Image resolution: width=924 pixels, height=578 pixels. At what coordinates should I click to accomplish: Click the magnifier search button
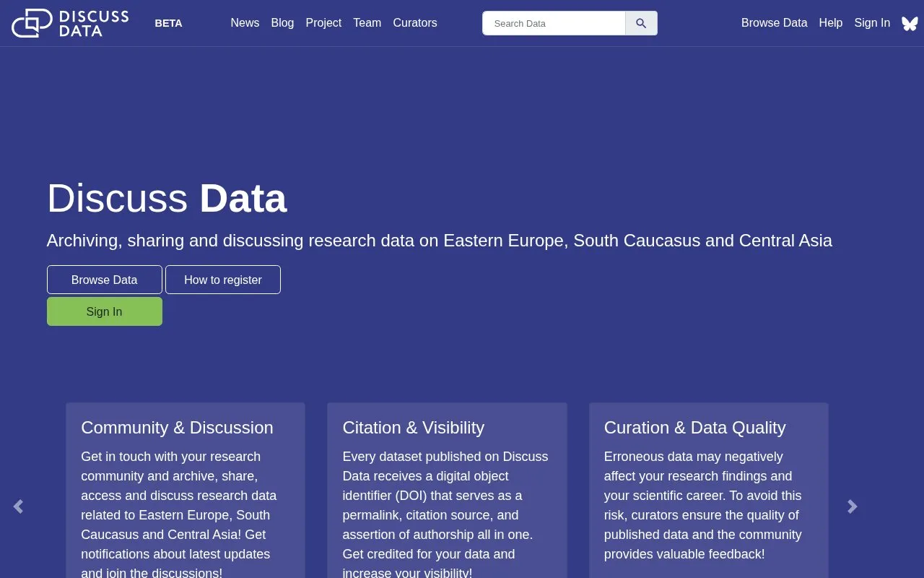[x=641, y=23]
